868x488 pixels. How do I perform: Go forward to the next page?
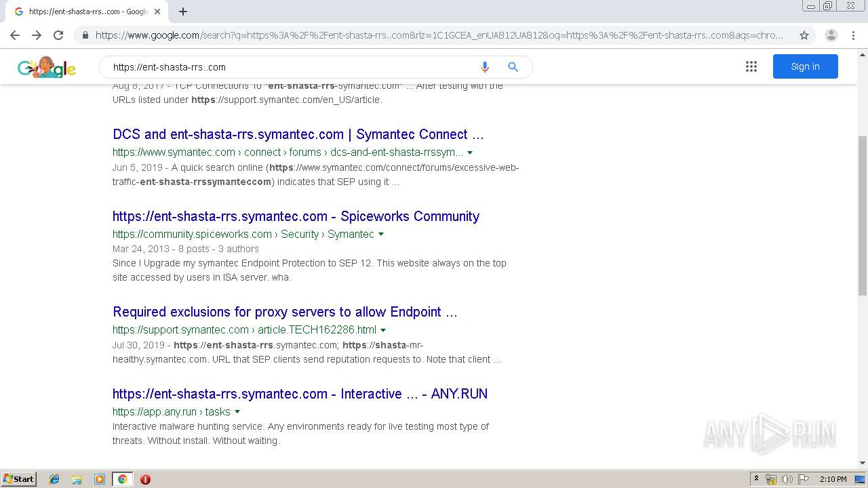coord(37,35)
